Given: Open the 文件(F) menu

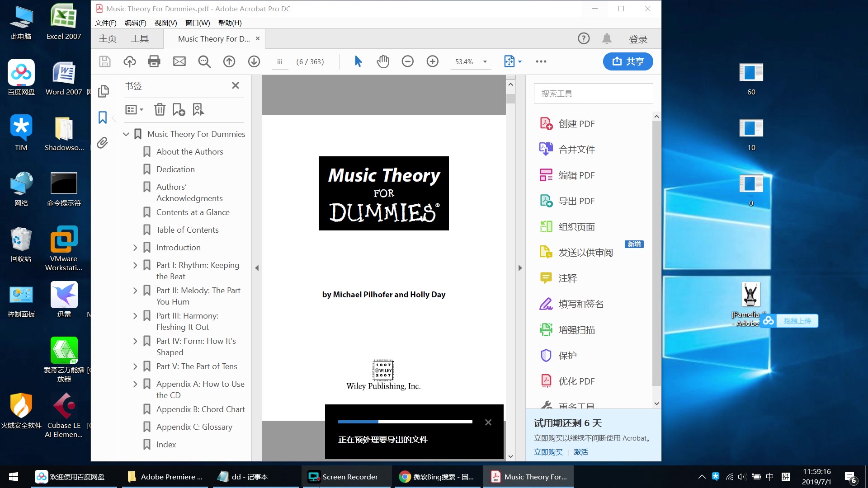Looking at the screenshot, I should [x=106, y=23].
